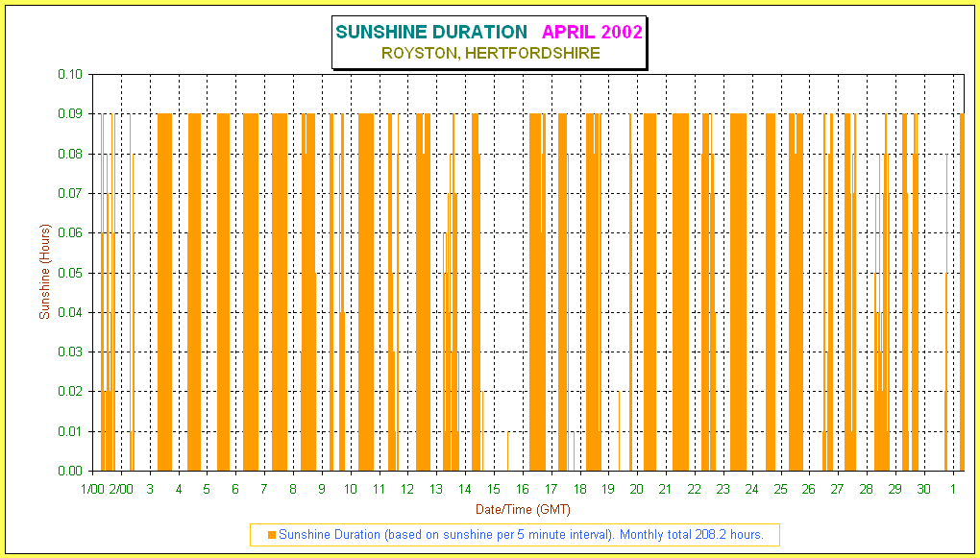
Task: Click the x-axis label for day 14
Action: 465,489
